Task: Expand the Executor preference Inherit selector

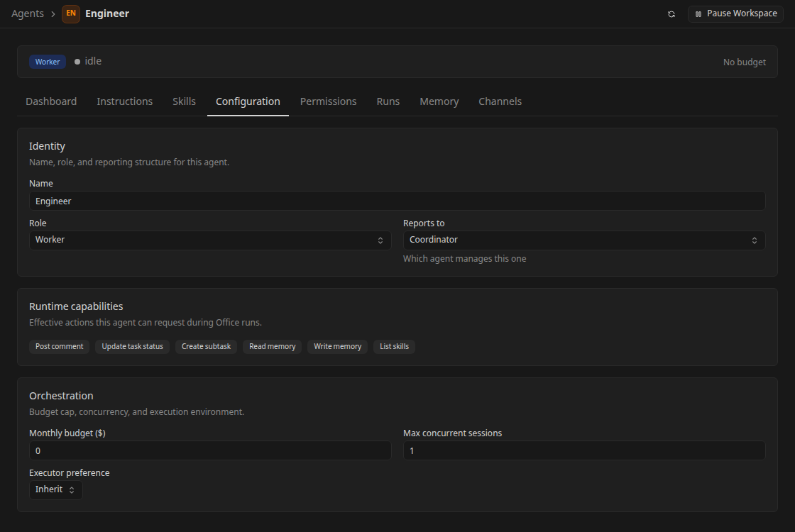Action: pos(56,490)
